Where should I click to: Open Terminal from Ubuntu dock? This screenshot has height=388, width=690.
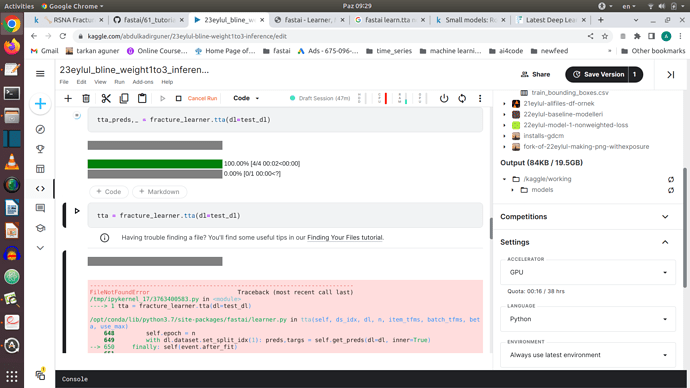12,93
